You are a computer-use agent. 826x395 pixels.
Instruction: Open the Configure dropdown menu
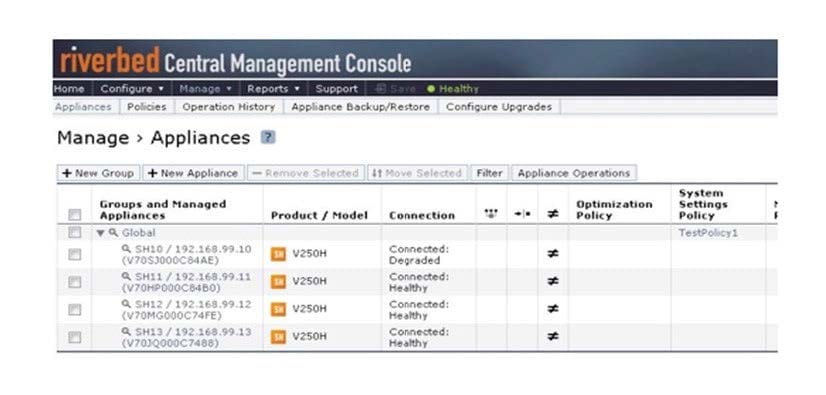(132, 88)
